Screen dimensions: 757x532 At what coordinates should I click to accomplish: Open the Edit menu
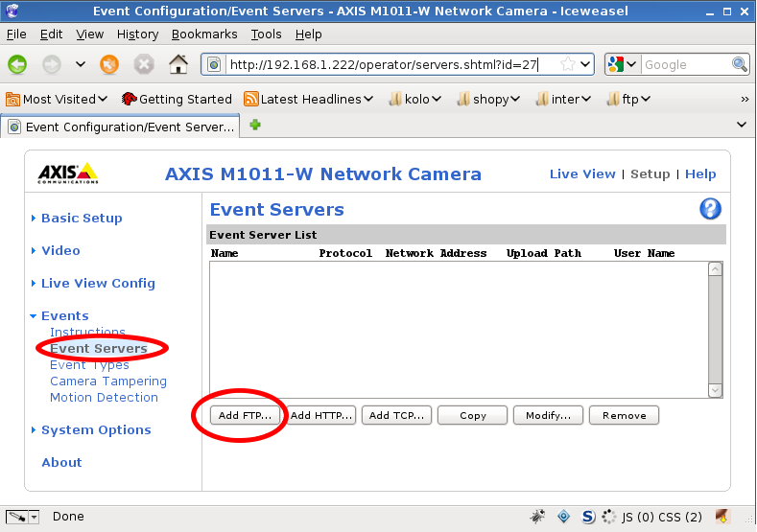point(51,35)
